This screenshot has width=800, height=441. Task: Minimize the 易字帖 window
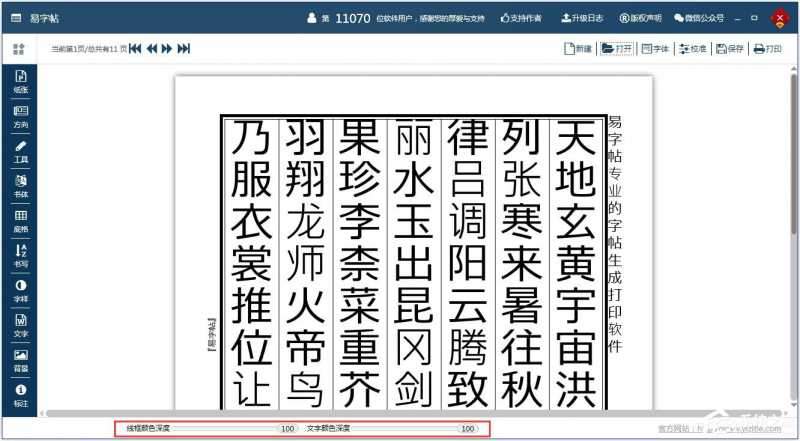(738, 18)
